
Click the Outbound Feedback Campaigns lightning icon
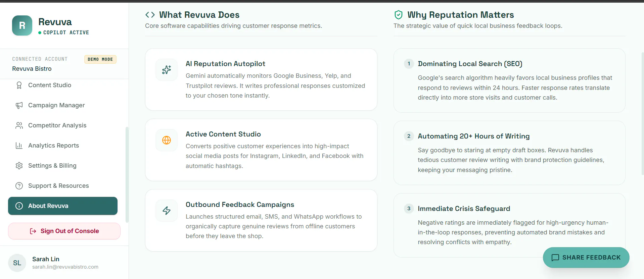pos(167,211)
